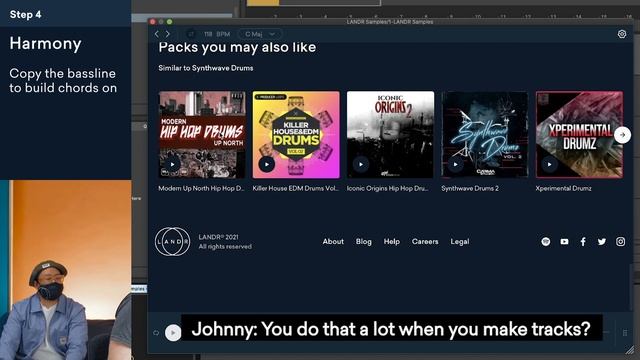Click 'Iconic Origins Hip Hop Dru...' title
The height and width of the screenshot is (360, 640).
coord(387,188)
